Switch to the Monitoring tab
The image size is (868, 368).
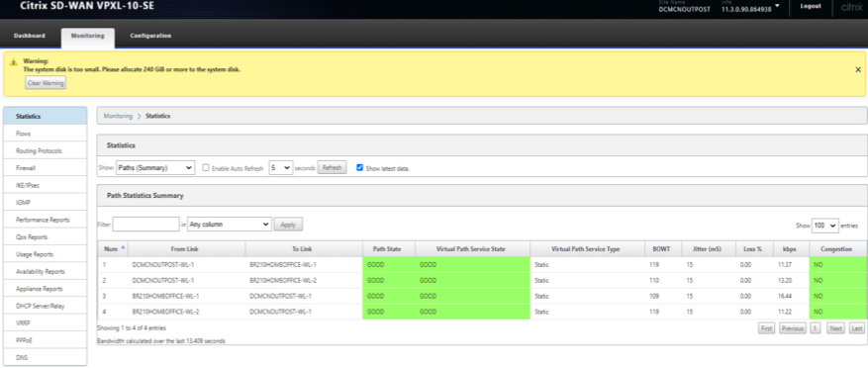point(87,36)
